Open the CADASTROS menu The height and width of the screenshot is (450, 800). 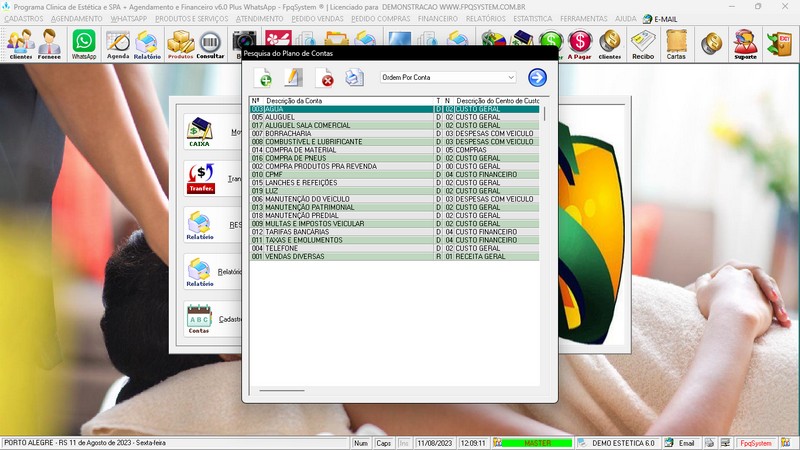24,19
